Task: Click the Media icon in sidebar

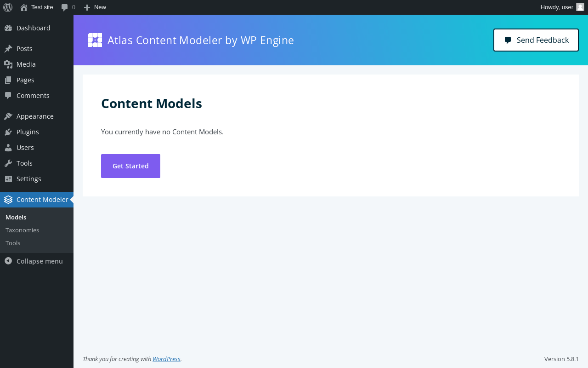Action: (8, 64)
